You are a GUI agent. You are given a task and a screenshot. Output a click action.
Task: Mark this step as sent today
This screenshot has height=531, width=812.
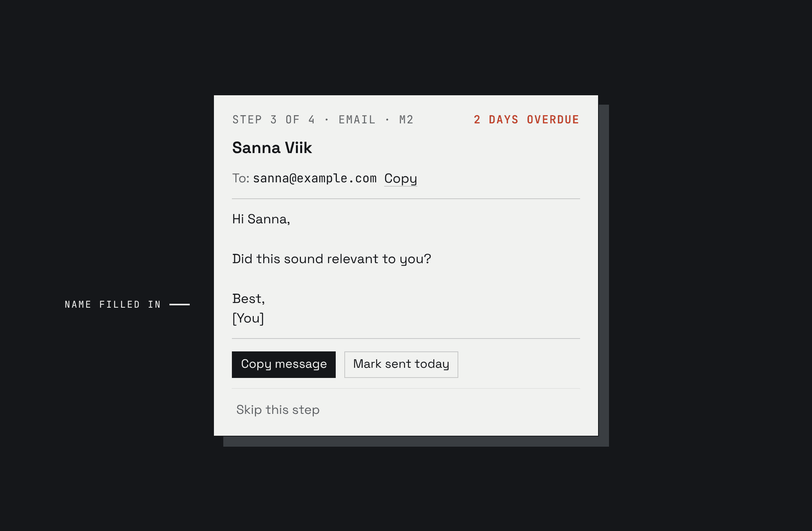[x=401, y=364]
